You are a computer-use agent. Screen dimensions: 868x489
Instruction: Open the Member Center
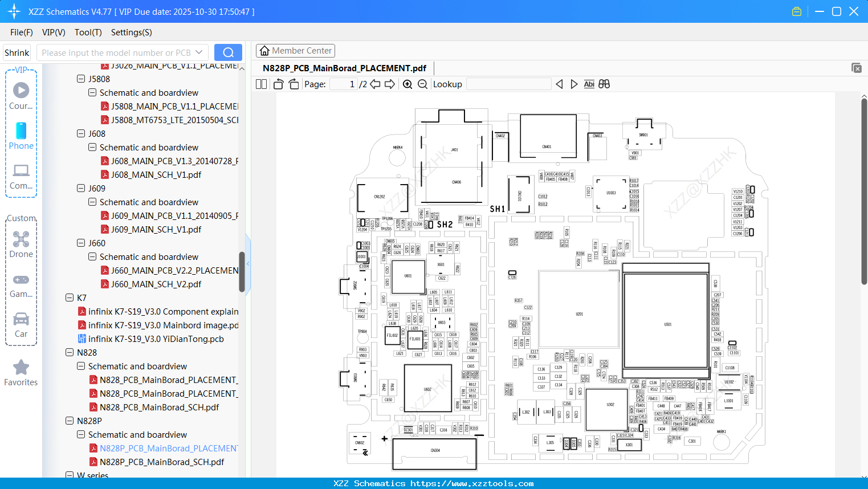(295, 50)
